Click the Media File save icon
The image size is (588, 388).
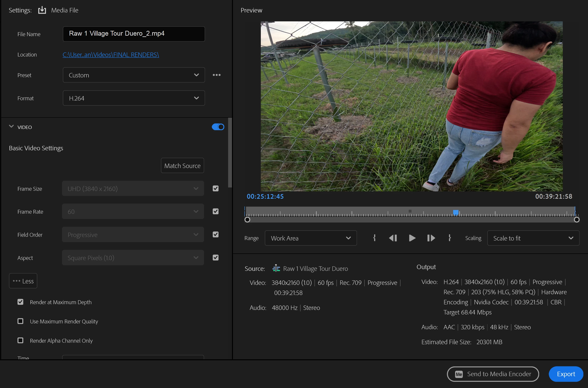pyautogui.click(x=42, y=10)
